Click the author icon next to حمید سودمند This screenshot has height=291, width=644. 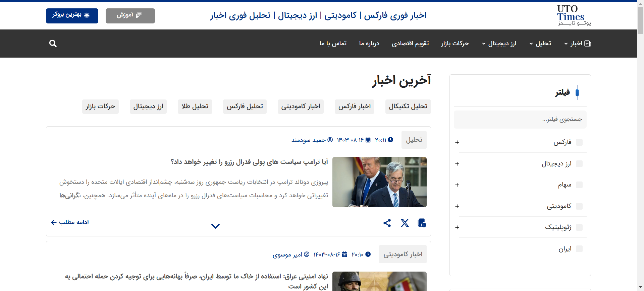(330, 140)
